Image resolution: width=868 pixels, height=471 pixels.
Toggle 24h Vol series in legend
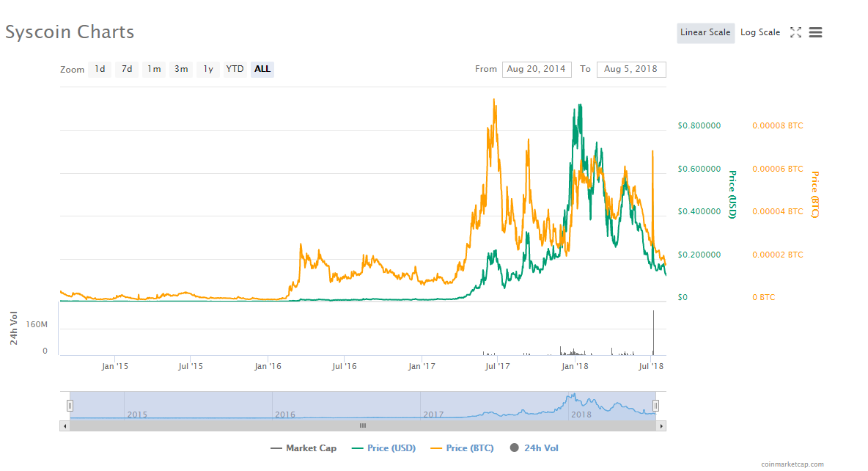point(534,448)
